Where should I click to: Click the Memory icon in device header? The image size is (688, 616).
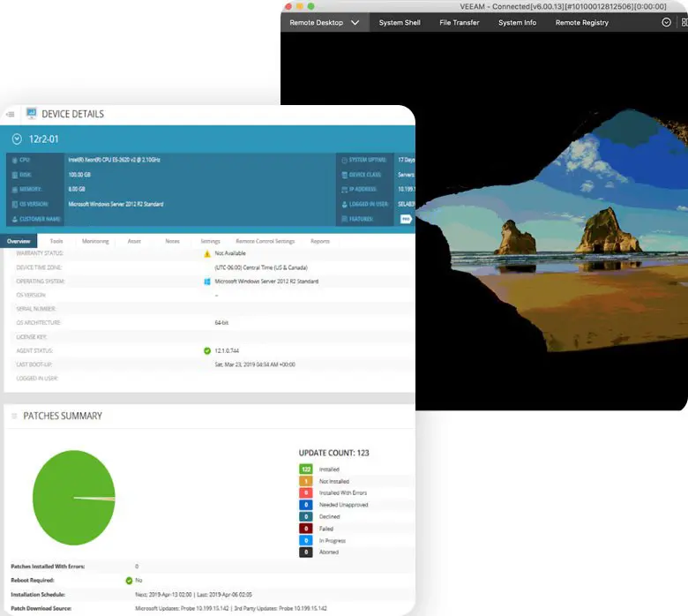coord(15,189)
